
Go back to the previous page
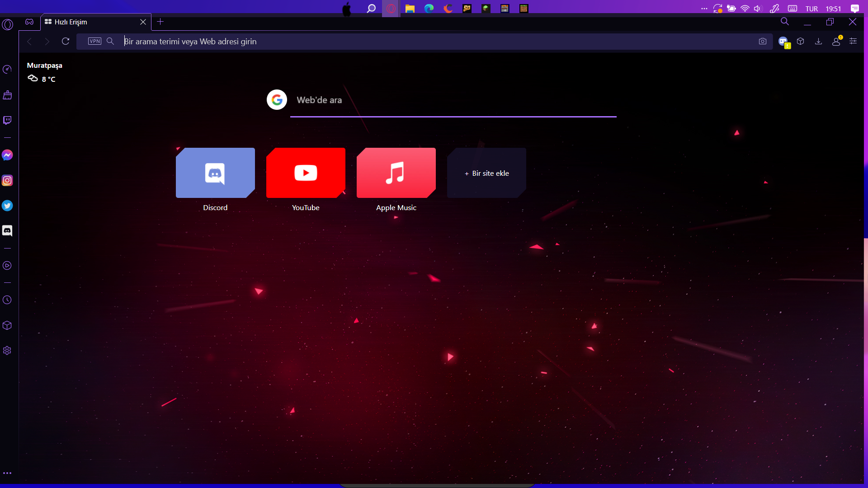pos(29,42)
